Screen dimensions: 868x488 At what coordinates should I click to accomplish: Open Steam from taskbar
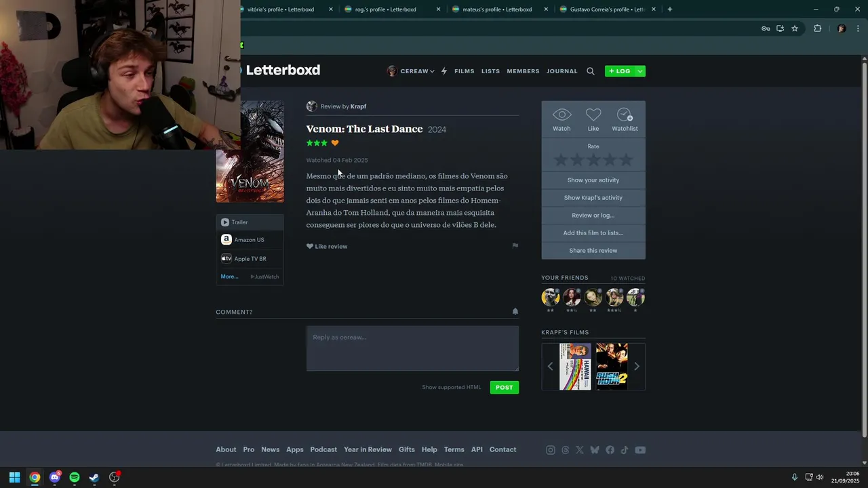click(94, 477)
